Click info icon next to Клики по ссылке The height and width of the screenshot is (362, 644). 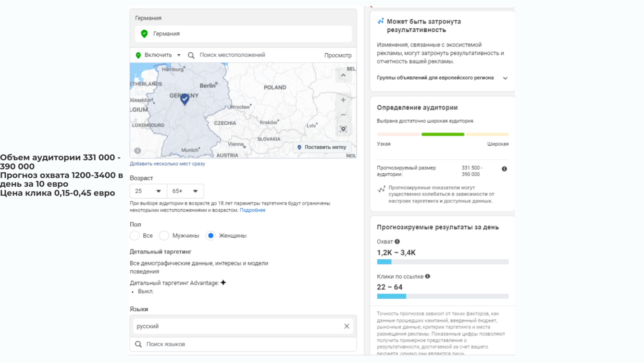point(427,277)
